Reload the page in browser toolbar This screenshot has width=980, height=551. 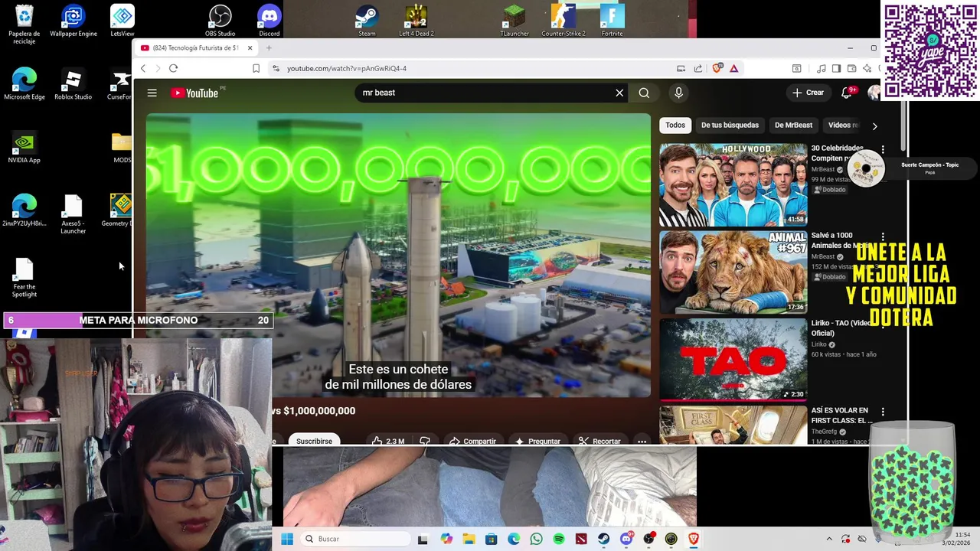pyautogui.click(x=173, y=68)
